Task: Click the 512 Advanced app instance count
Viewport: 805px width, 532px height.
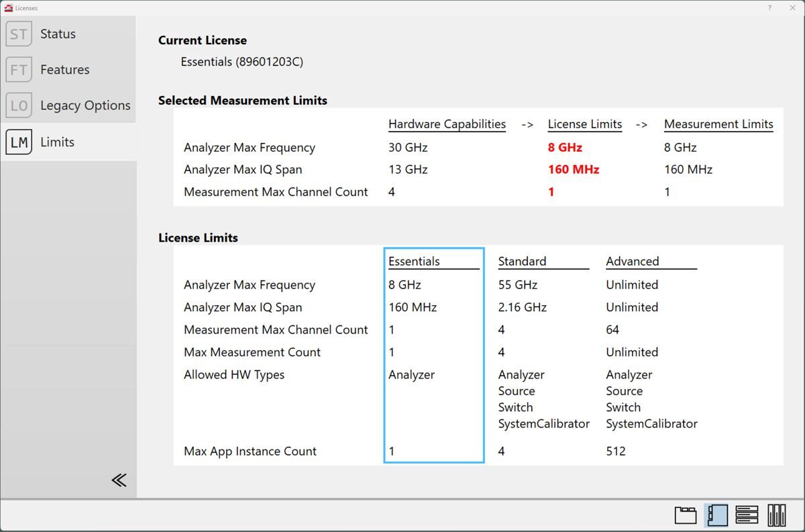Action: 616,451
